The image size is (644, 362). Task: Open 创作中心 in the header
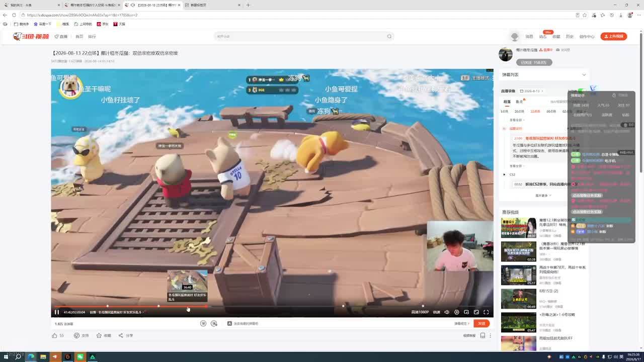(x=587, y=37)
